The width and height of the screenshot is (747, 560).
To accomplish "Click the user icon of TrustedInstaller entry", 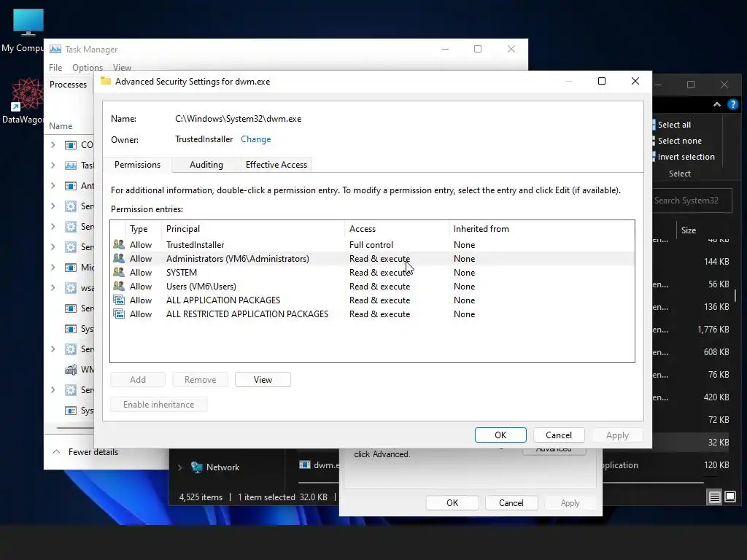I will tap(119, 244).
